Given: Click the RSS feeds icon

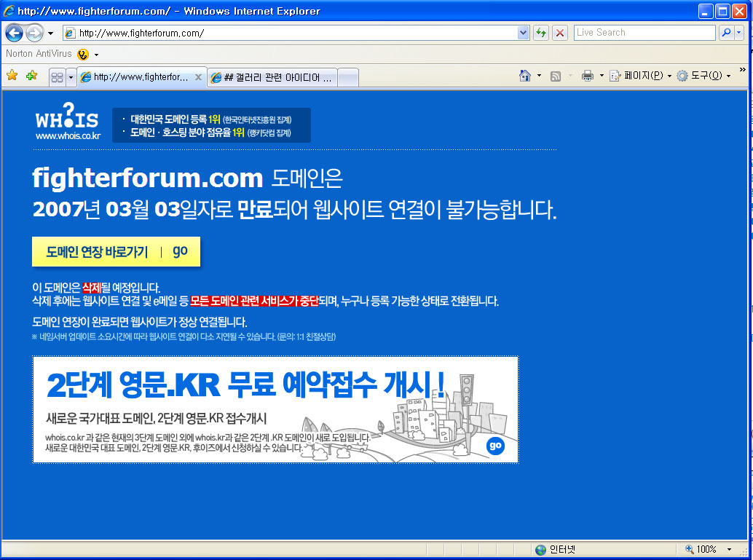Looking at the screenshot, I should (556, 76).
